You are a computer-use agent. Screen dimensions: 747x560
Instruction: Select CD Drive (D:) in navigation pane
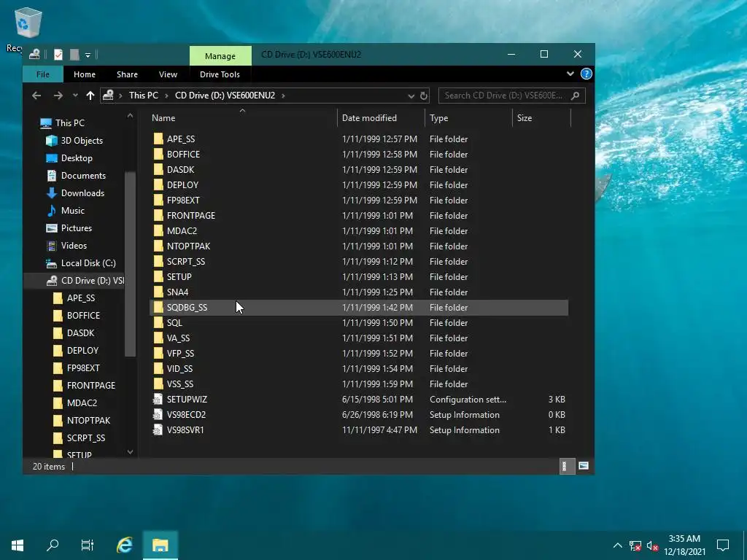93,281
